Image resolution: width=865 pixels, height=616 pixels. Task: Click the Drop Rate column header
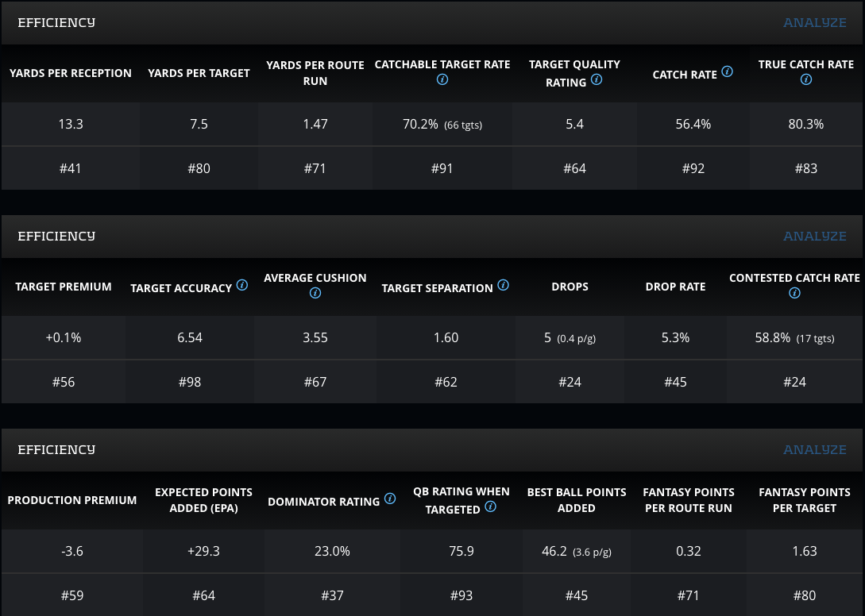(x=675, y=287)
